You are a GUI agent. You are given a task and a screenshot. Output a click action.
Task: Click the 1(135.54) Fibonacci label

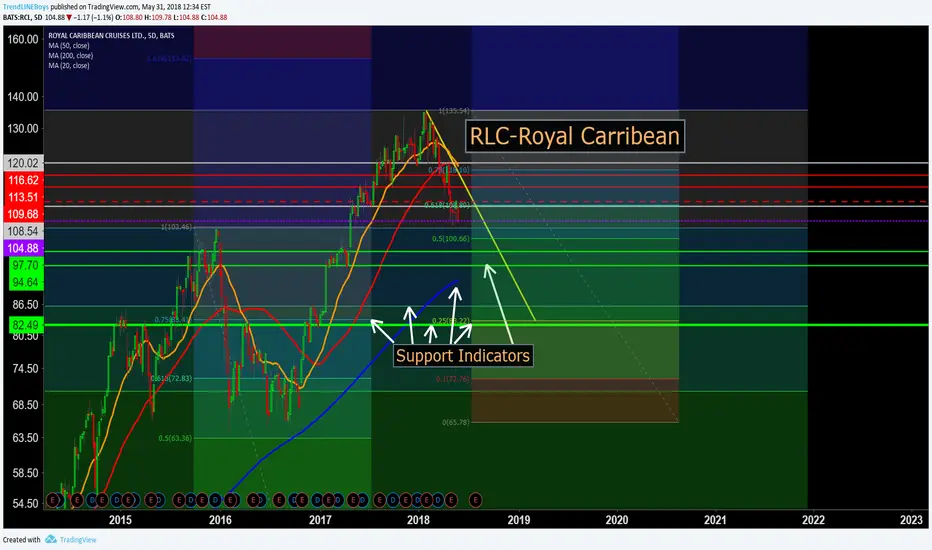[x=454, y=111]
